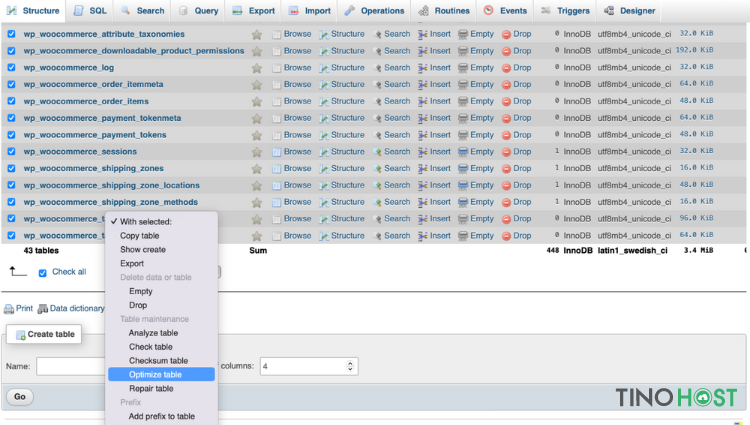
Task: Star the wp_woocommerce_sessions table as favorite
Action: click(257, 152)
